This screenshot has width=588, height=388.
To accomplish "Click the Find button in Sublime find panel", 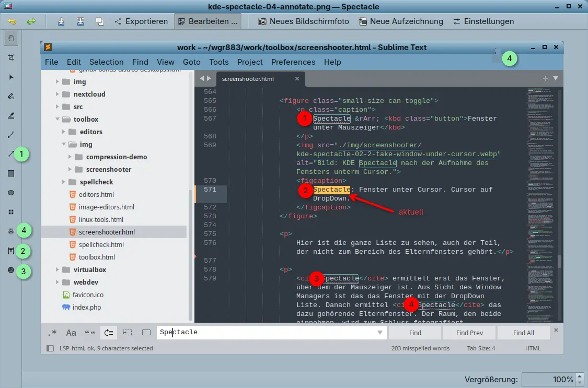I will [x=415, y=333].
